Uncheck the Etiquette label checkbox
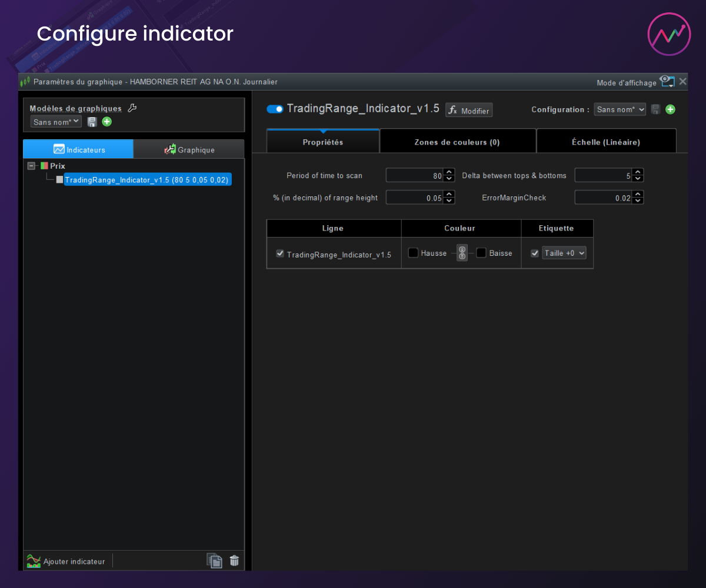The height and width of the screenshot is (588, 706). [x=535, y=253]
